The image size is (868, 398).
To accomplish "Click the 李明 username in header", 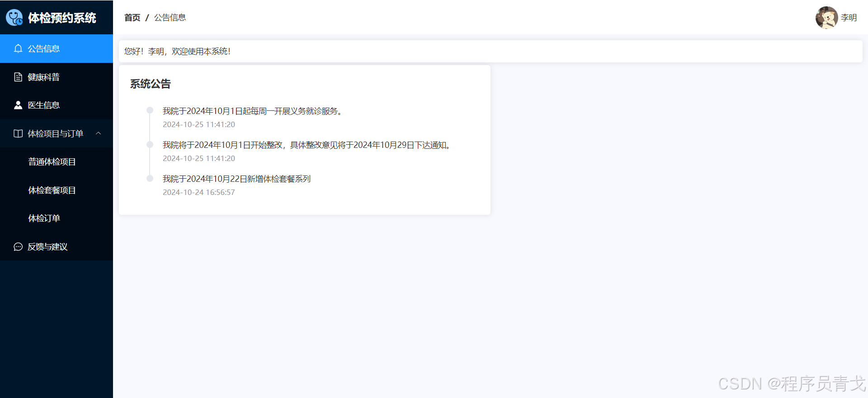I will pos(849,18).
